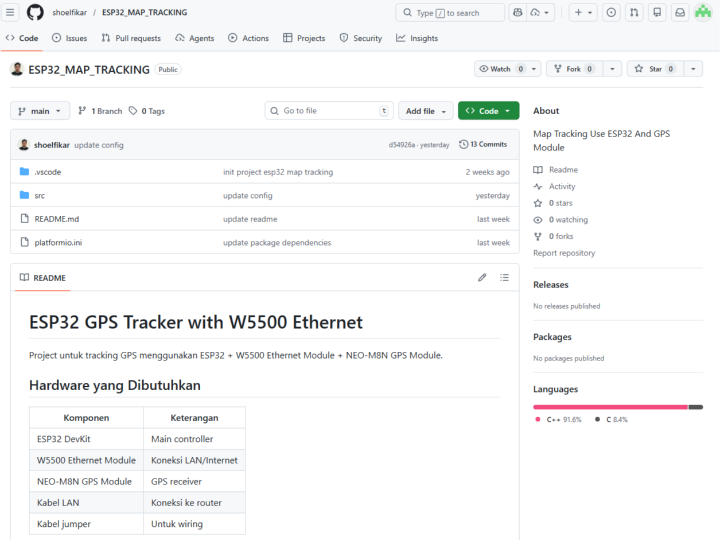Viewport: 720px width, 540px height.
Task: Open the Star lists dropdown arrow
Action: click(x=694, y=69)
